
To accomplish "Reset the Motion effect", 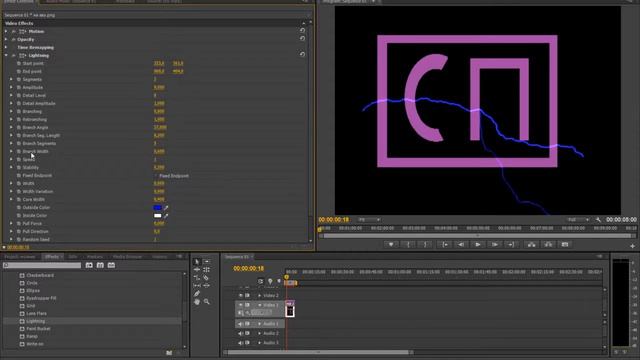I will click(302, 31).
